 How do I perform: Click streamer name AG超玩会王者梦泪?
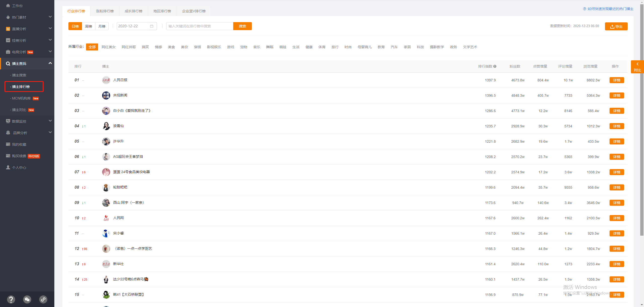point(128,157)
